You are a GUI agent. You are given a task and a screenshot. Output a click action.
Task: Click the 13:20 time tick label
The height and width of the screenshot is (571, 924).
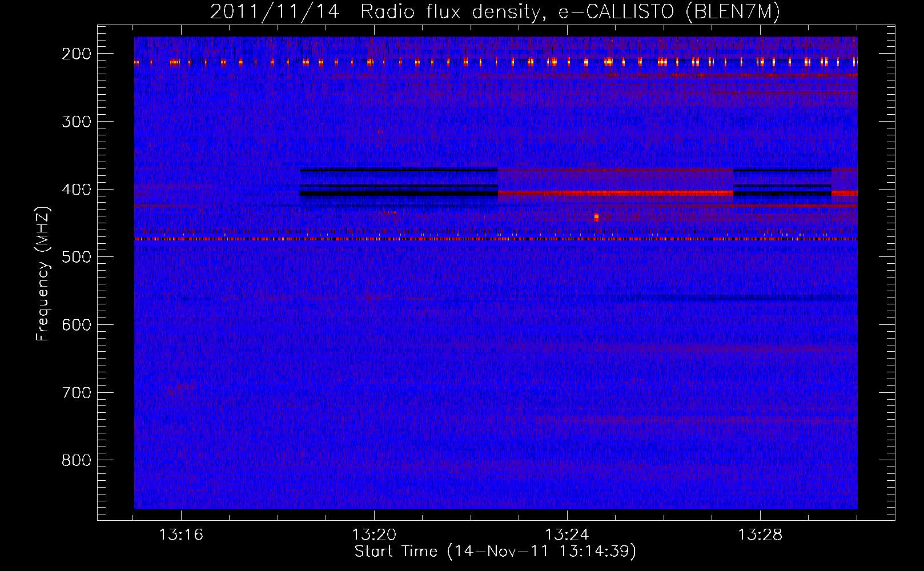[x=374, y=535]
